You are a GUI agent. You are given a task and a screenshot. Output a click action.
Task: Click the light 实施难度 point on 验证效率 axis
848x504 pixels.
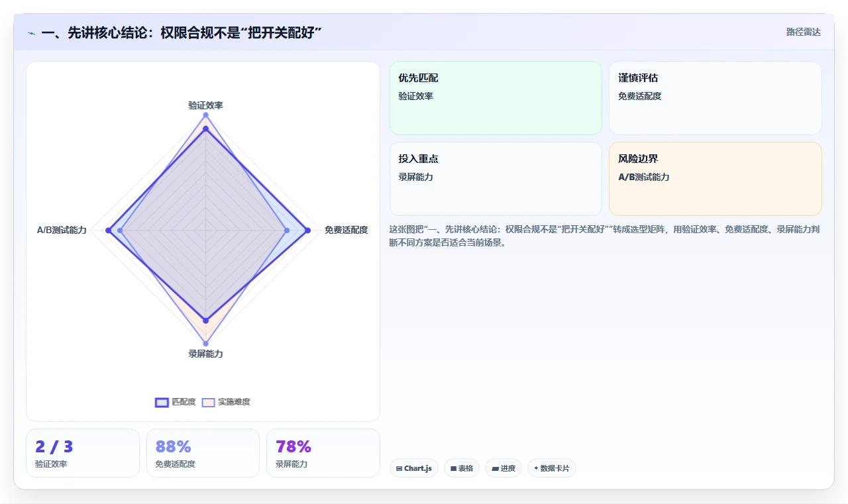click(205, 115)
